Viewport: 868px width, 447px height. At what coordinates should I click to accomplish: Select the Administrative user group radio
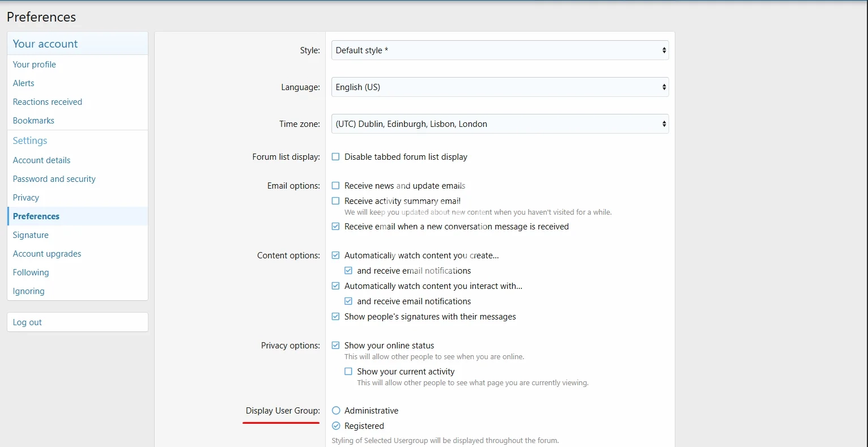coord(336,411)
